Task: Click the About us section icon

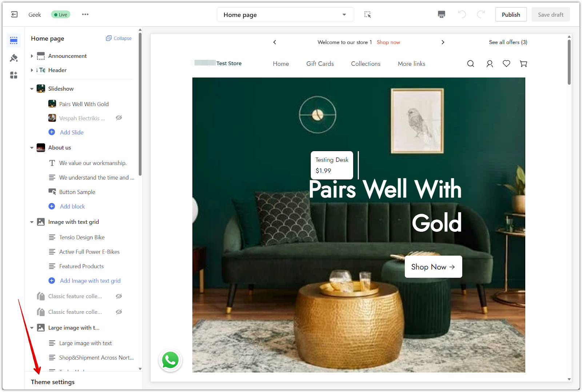Action: tap(41, 147)
